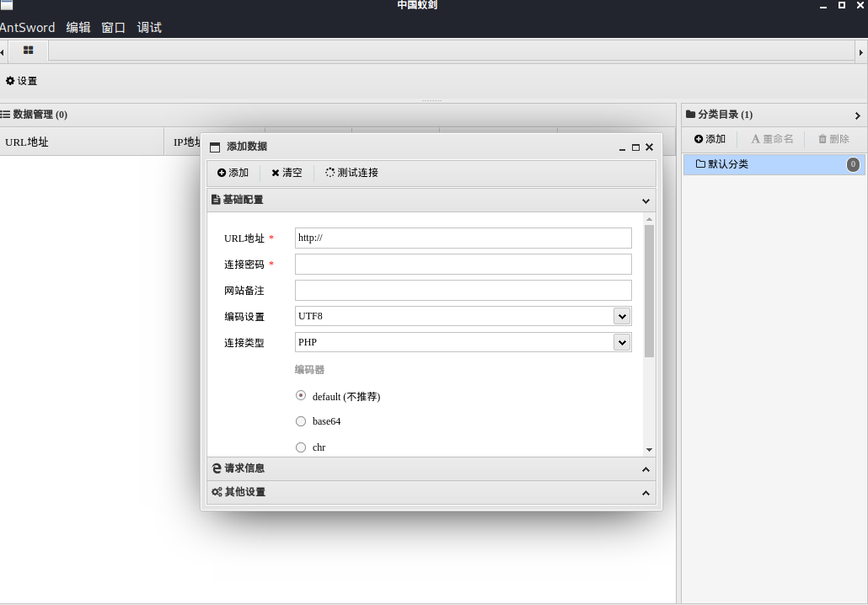
Task: Open the 窗口 menu
Action: (114, 27)
